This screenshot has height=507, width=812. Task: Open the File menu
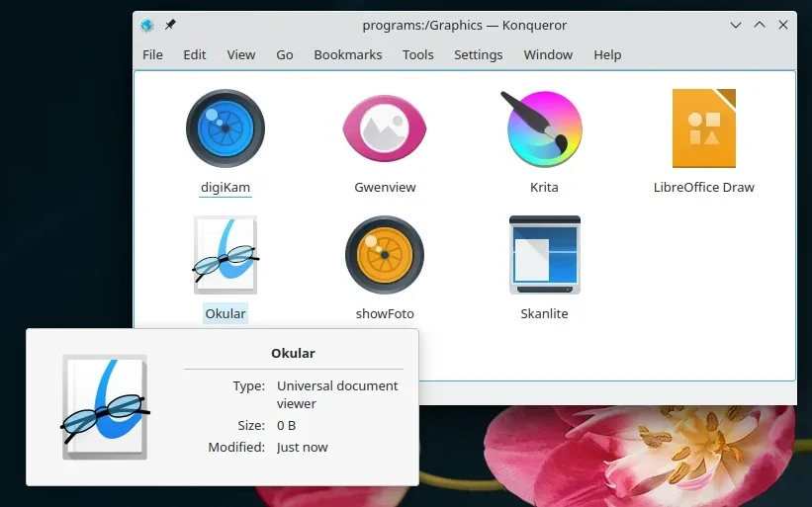tap(152, 54)
